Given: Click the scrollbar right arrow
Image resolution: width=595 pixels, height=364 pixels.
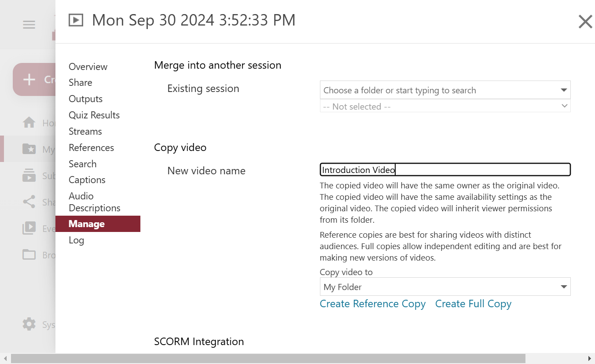Looking at the screenshot, I should (x=590, y=358).
